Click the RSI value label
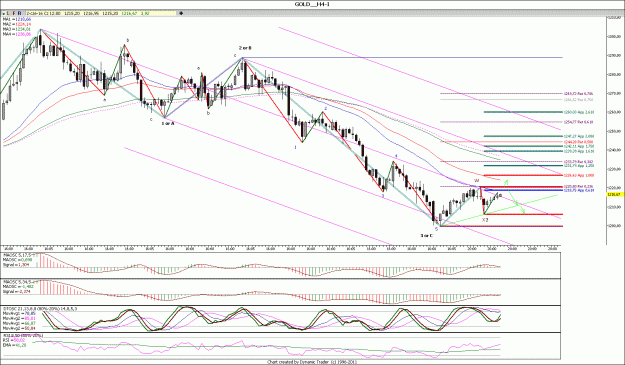The height and width of the screenshot is (365, 625). pyautogui.click(x=14, y=341)
